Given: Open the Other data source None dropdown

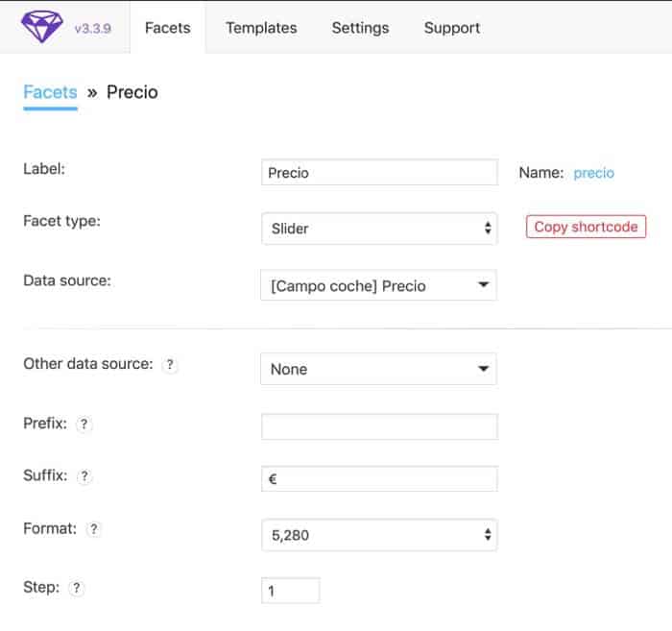Looking at the screenshot, I should pos(379,369).
